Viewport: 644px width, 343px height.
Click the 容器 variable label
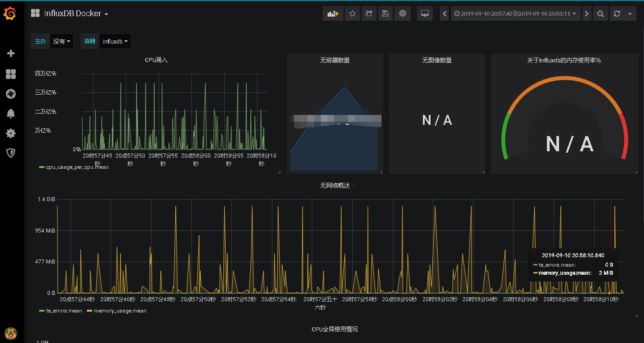coord(90,41)
